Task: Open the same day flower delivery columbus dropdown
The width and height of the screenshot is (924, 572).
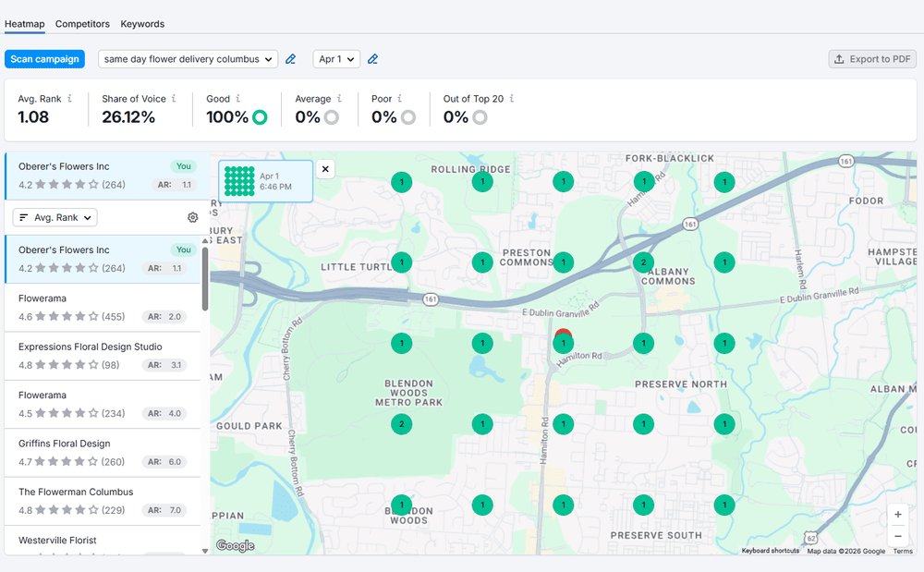Action: [x=188, y=58]
